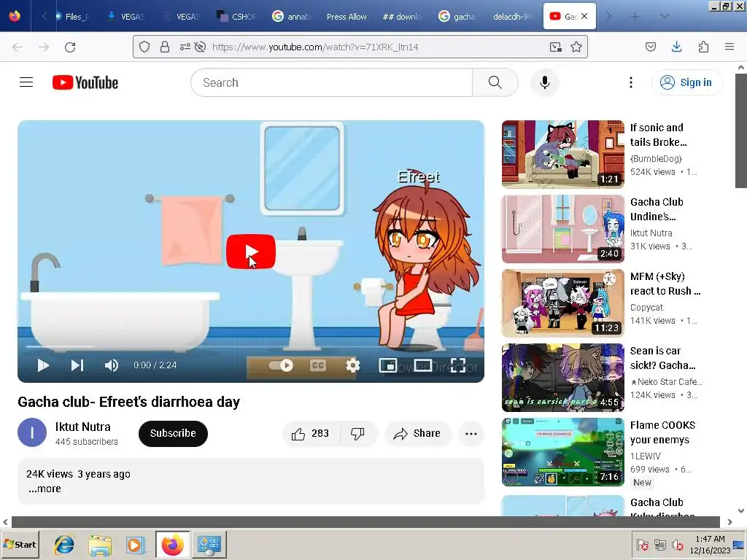Open the Firefox application menu
Screen dimensions: 747x560
click(x=729, y=47)
